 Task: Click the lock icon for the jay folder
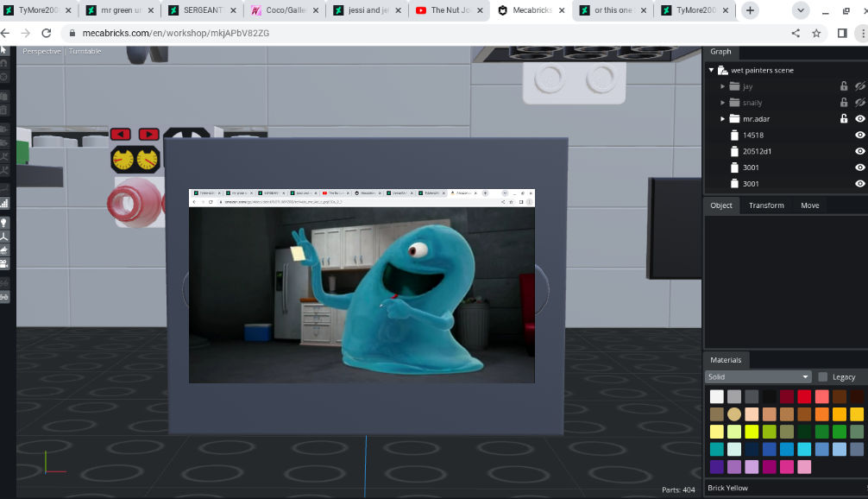click(844, 86)
